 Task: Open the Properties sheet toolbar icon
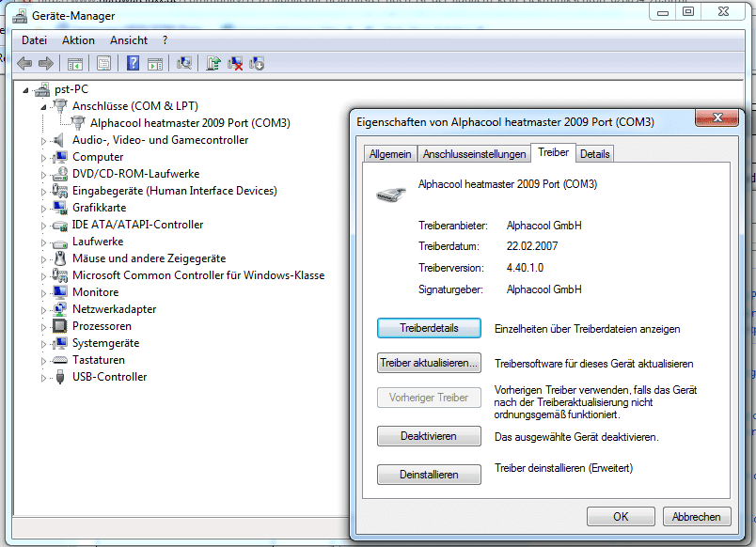[103, 63]
